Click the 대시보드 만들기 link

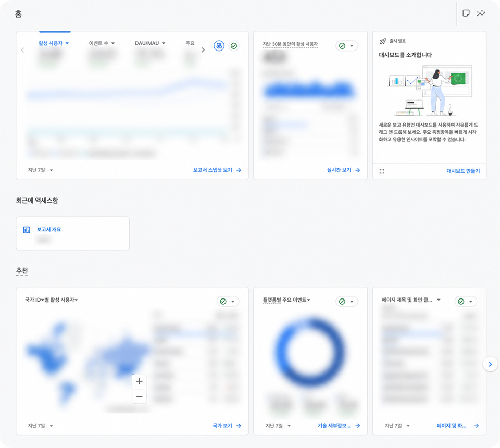click(463, 171)
